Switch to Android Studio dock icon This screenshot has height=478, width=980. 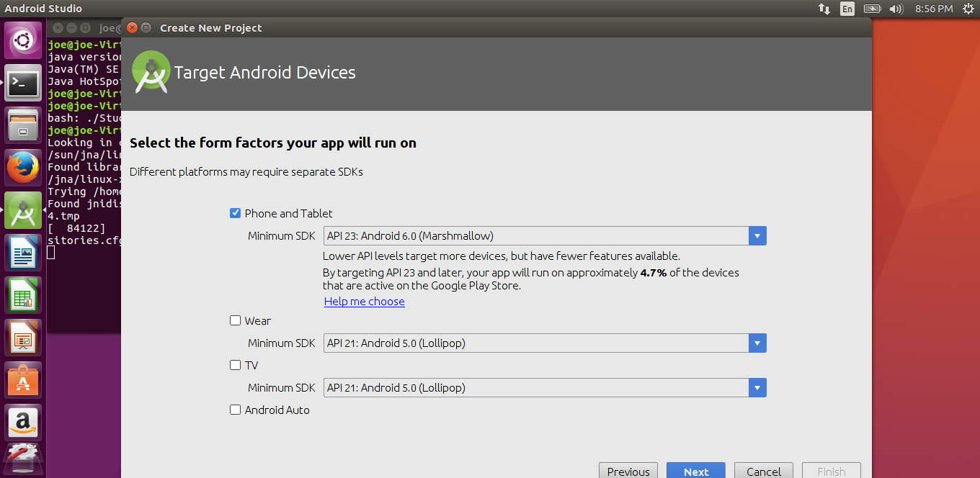coord(24,210)
